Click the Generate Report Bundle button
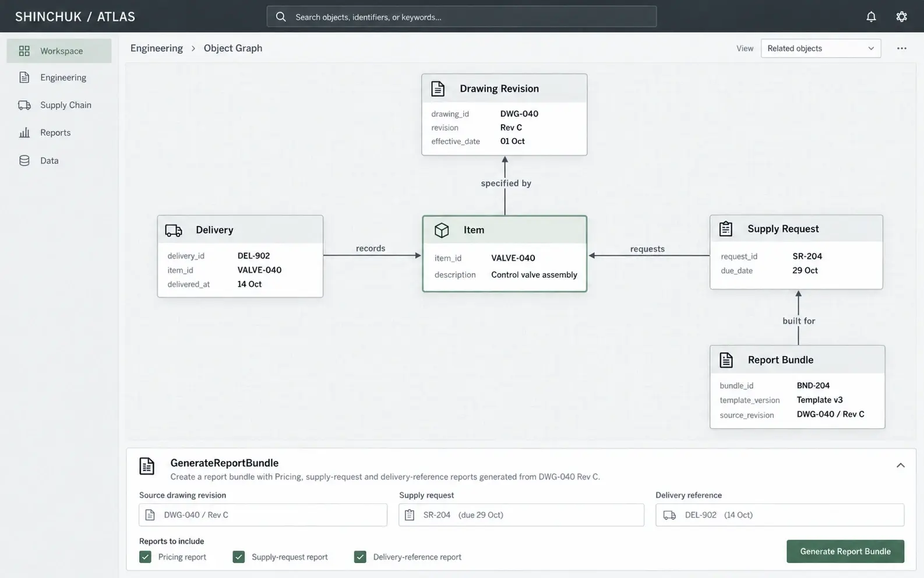 845,551
